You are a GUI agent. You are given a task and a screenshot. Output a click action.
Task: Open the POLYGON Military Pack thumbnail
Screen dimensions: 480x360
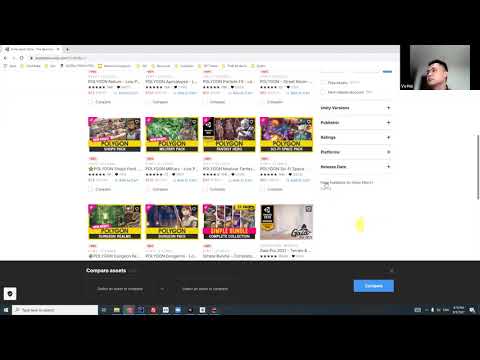(x=172, y=135)
